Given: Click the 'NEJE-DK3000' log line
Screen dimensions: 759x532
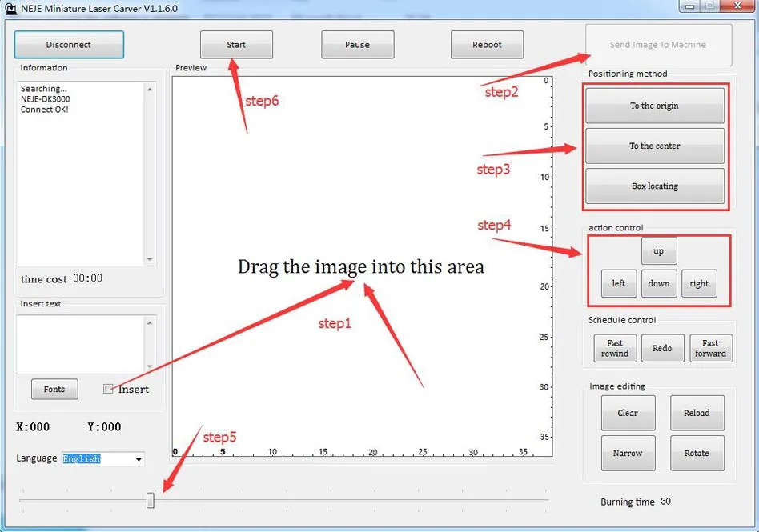Looking at the screenshot, I should (46, 99).
